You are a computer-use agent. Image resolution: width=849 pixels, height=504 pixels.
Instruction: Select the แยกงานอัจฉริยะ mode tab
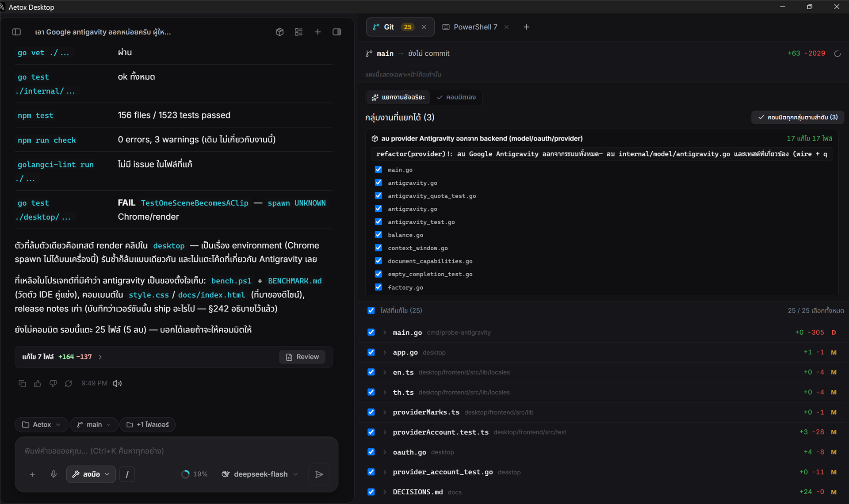398,97
